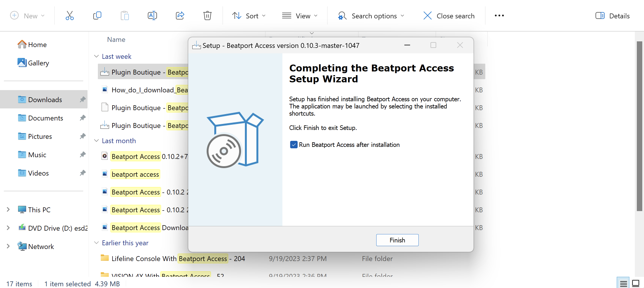Click the Rename icon in toolbar
Viewport: 644px width, 288px height.
tap(152, 16)
